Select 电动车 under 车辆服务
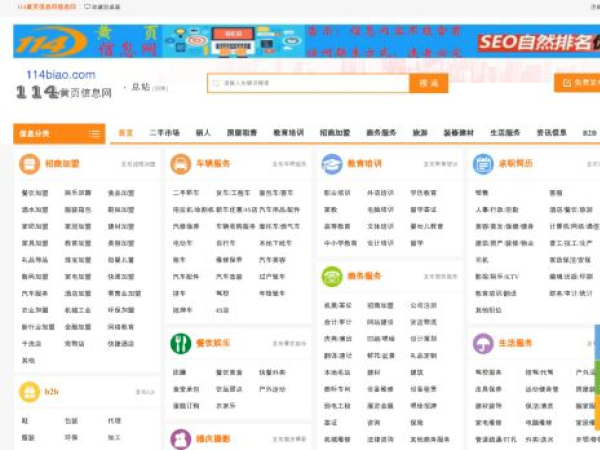 point(183,243)
